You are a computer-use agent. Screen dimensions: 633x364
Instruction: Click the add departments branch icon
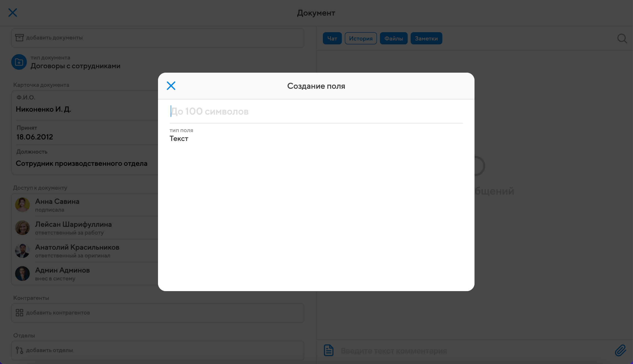click(20, 350)
